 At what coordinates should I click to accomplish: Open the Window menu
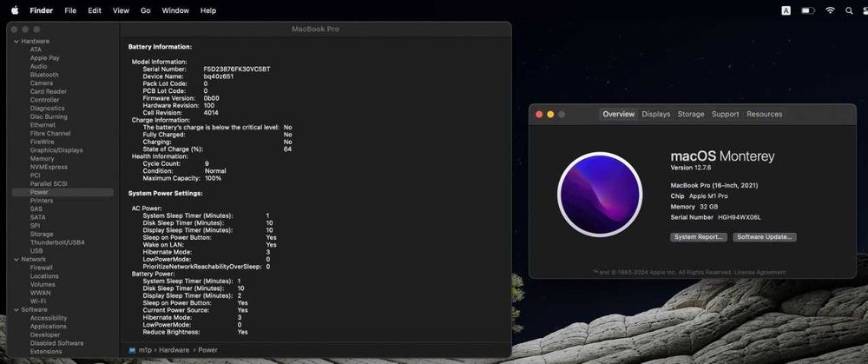pos(175,10)
